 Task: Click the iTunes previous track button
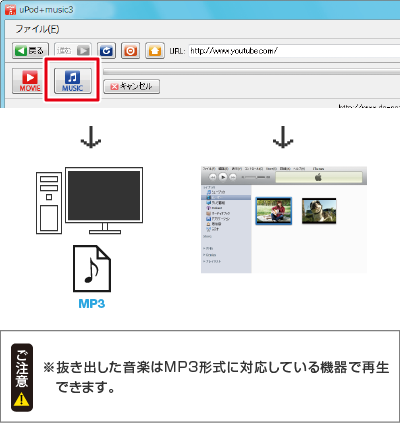(213, 177)
